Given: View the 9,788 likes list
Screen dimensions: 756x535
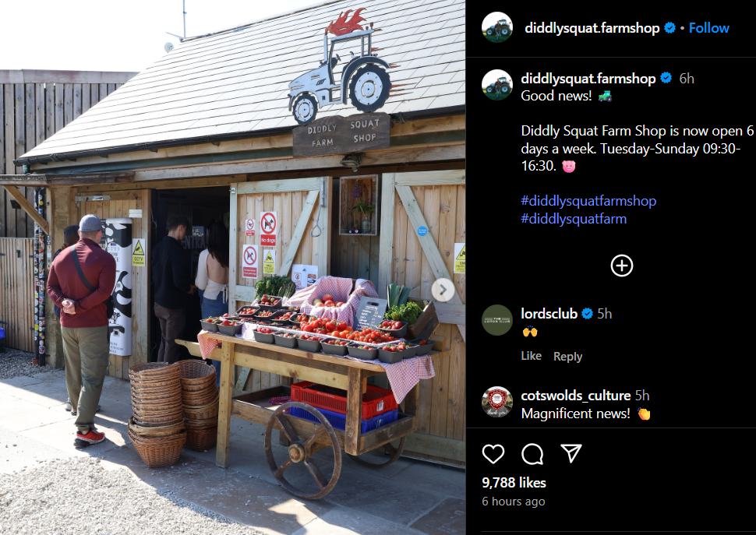Looking at the screenshot, I should 514,483.
